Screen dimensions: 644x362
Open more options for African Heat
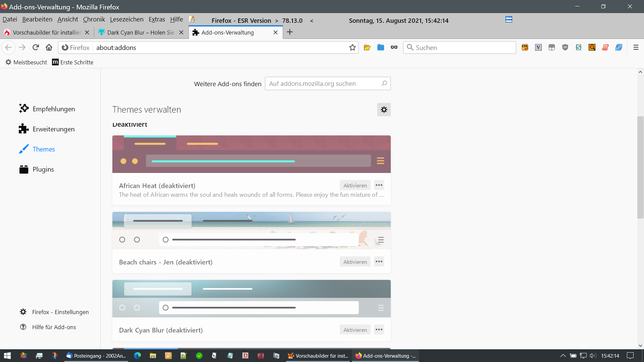pyautogui.click(x=379, y=185)
